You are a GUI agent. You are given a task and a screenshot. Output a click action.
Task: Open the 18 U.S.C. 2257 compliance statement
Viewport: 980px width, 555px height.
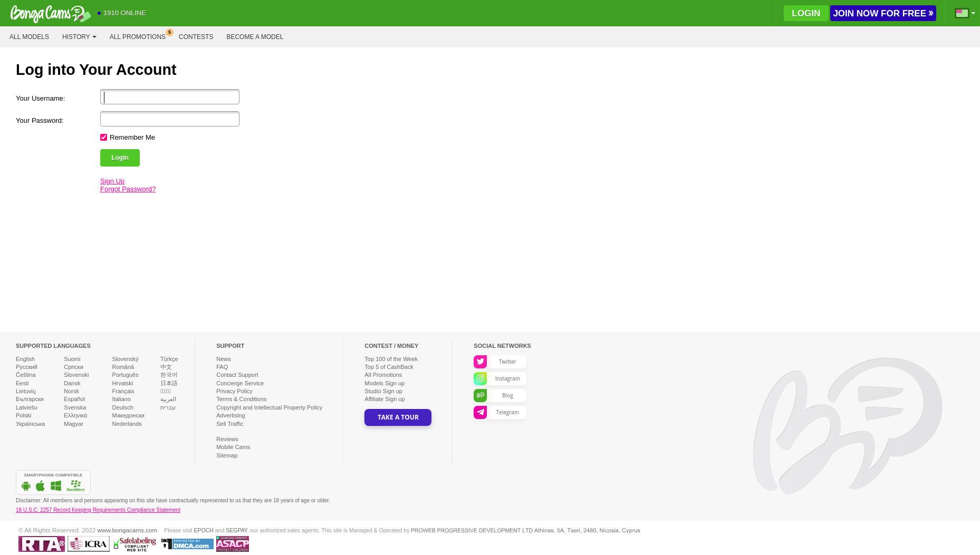98,510
